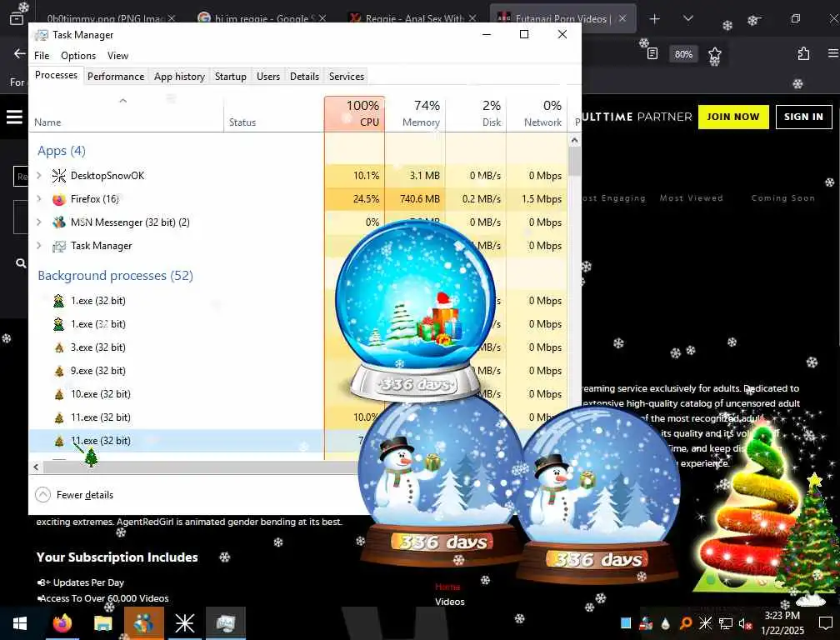Switch to the Services tab
Screen dimensions: 840x640
click(x=346, y=76)
